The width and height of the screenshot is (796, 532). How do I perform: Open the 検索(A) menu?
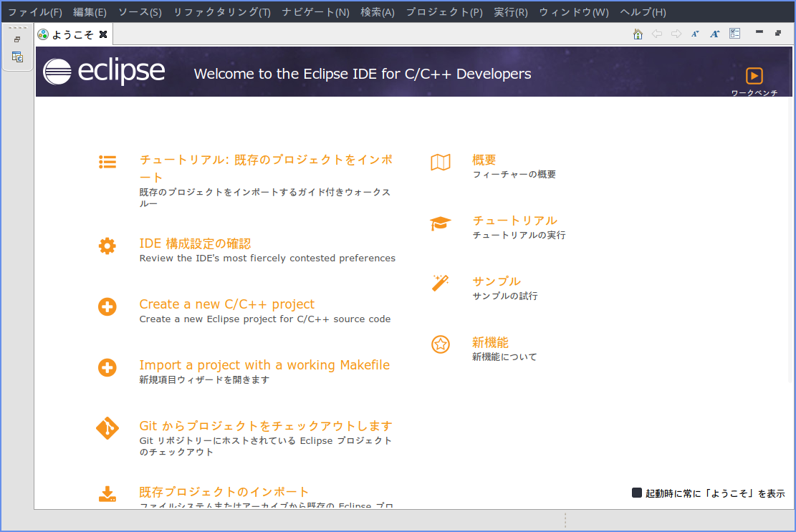378,12
